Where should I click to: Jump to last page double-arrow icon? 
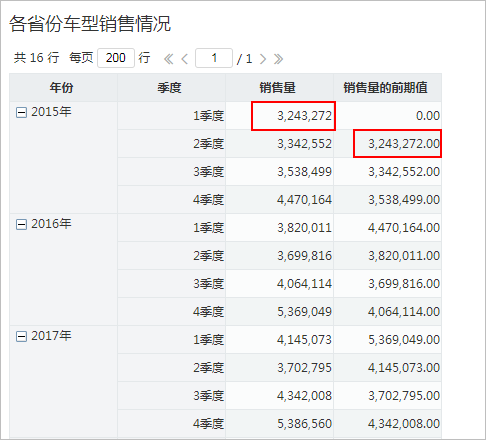278,59
